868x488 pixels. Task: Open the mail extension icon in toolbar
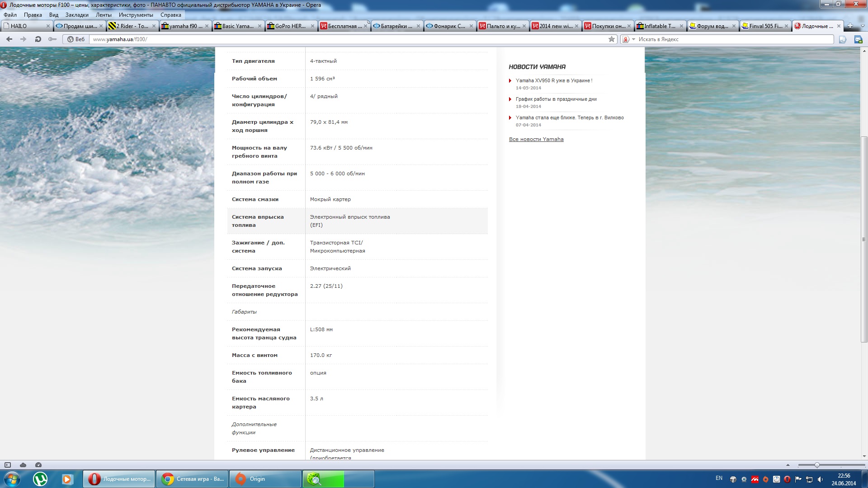[858, 39]
